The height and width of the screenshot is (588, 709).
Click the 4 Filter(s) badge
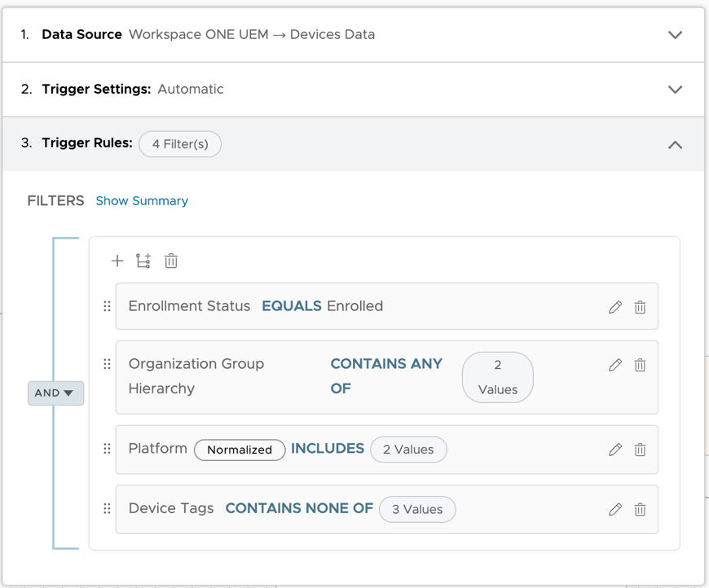(x=180, y=144)
